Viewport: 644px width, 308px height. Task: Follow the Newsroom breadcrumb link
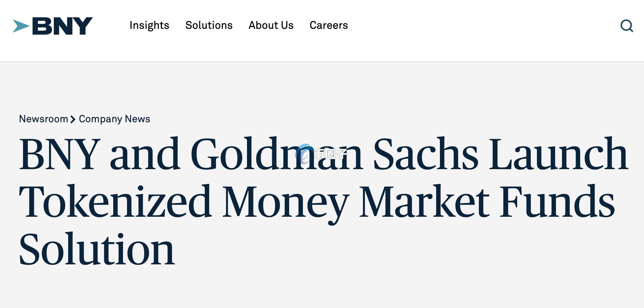tap(44, 119)
